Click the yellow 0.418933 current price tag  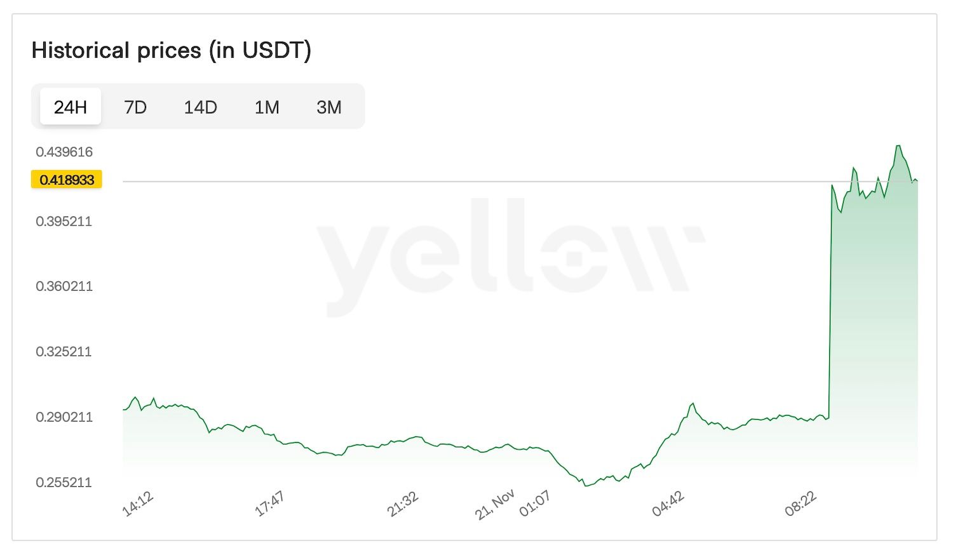click(67, 180)
